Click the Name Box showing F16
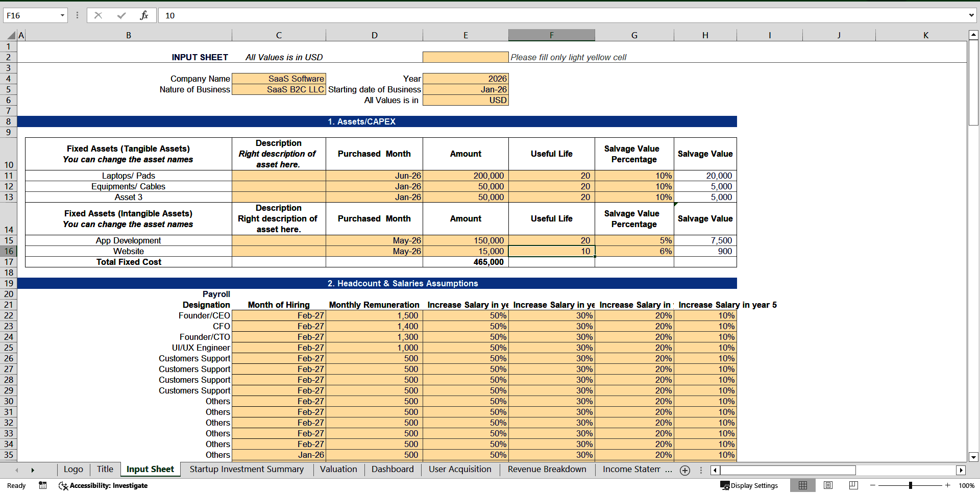Viewport: 980px width, 493px height. (32, 15)
